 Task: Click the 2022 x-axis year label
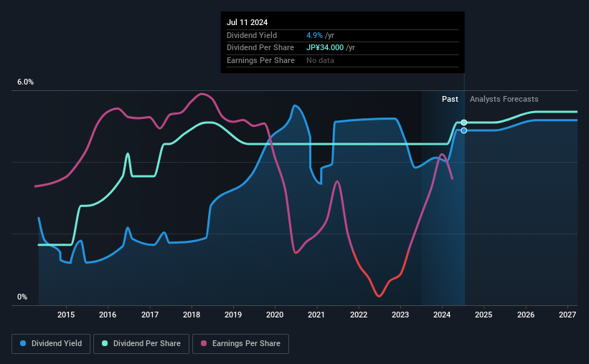point(359,315)
